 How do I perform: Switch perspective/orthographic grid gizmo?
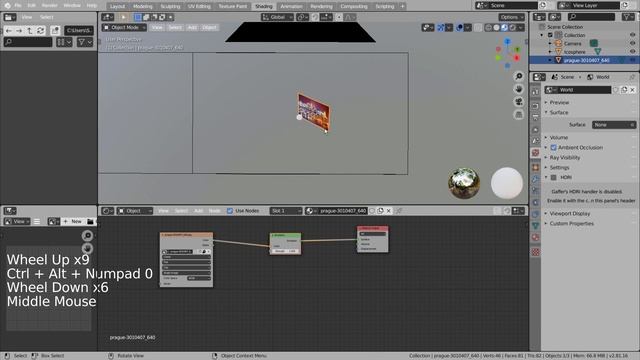(519, 114)
